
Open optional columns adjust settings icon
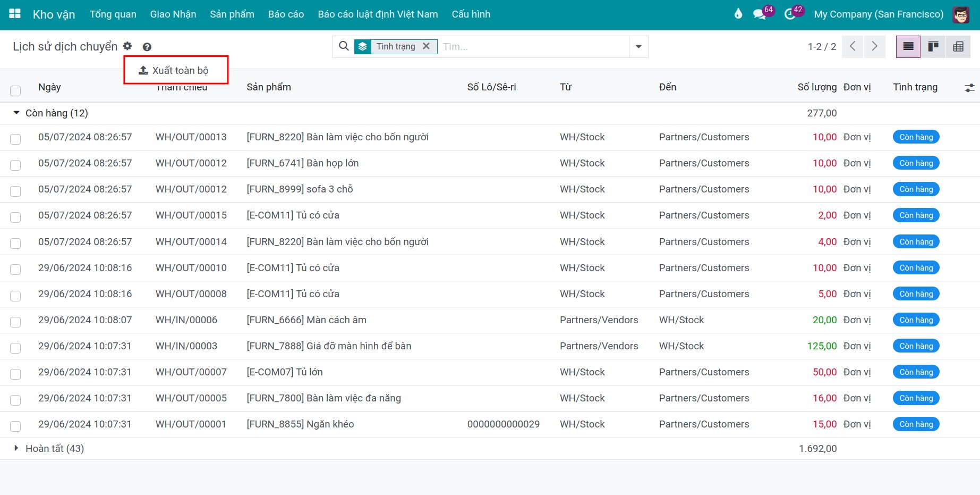pyautogui.click(x=969, y=88)
